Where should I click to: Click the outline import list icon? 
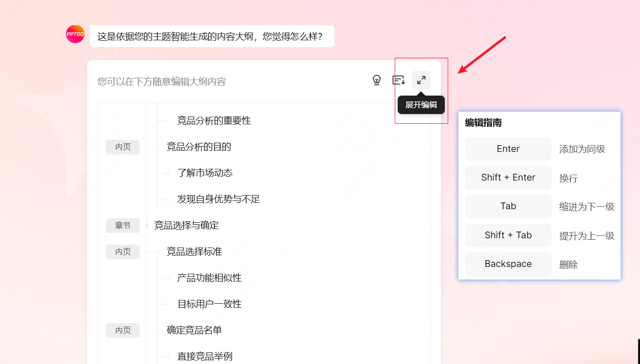pos(399,80)
